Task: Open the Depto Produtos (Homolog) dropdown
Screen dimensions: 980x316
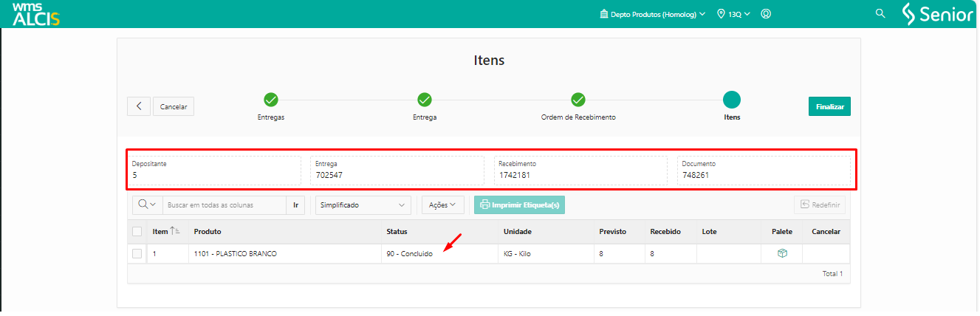Action: click(653, 14)
